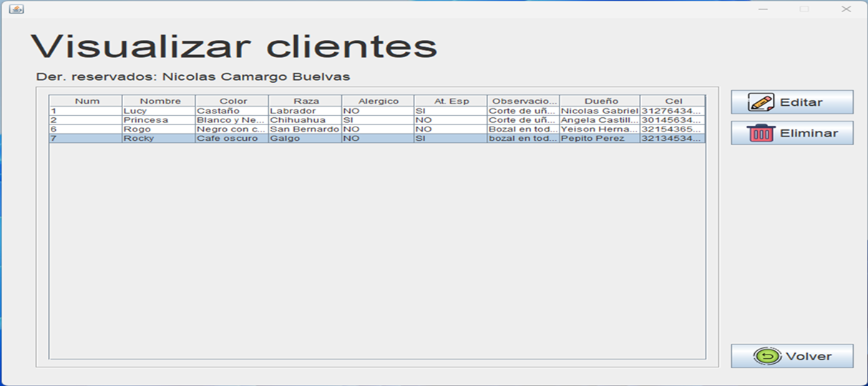Select the row for Princesa

click(x=377, y=120)
